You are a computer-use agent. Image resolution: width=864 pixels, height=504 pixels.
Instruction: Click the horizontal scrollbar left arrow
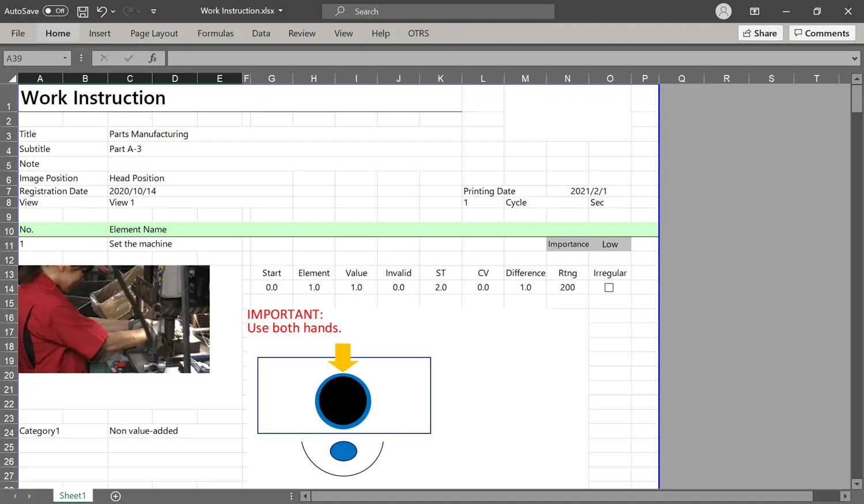pos(305,496)
